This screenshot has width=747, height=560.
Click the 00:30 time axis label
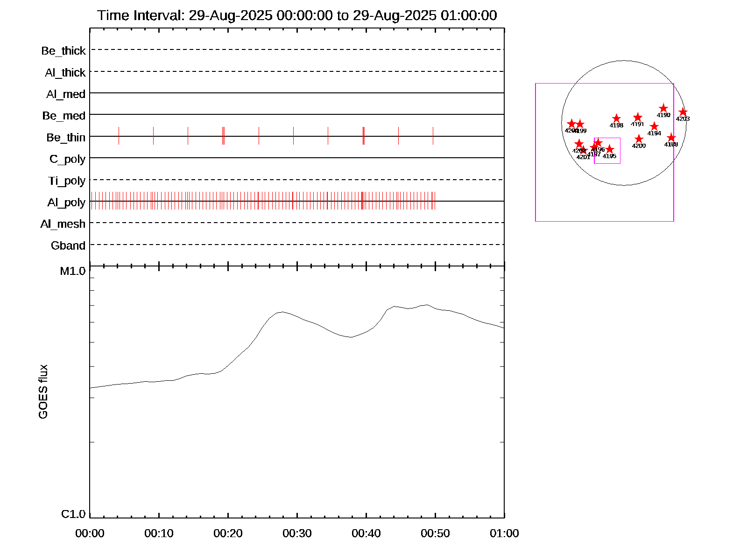(297, 533)
